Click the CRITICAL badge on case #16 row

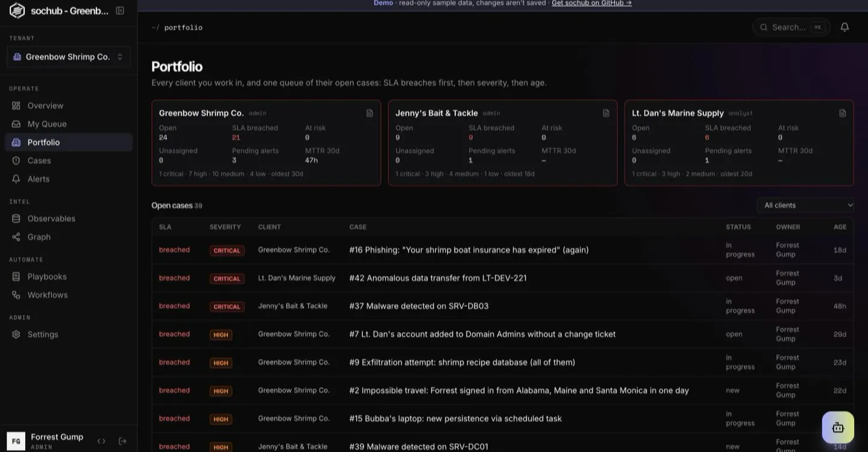point(227,251)
